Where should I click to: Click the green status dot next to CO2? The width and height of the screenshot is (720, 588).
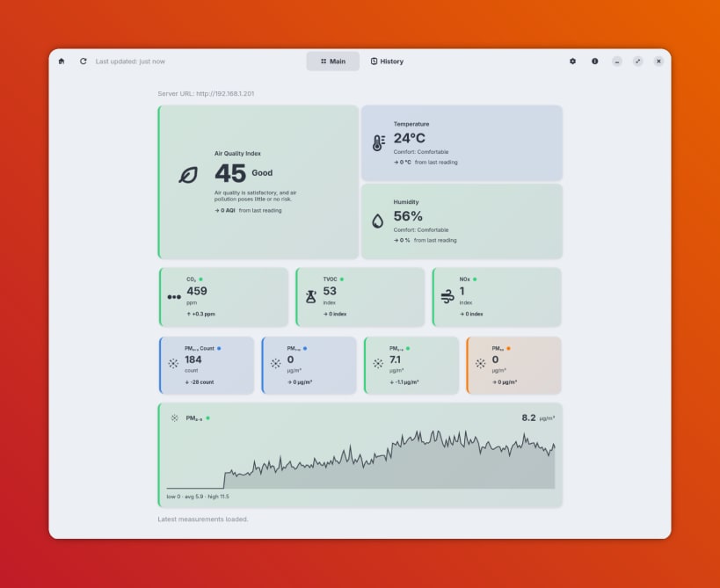click(x=200, y=279)
